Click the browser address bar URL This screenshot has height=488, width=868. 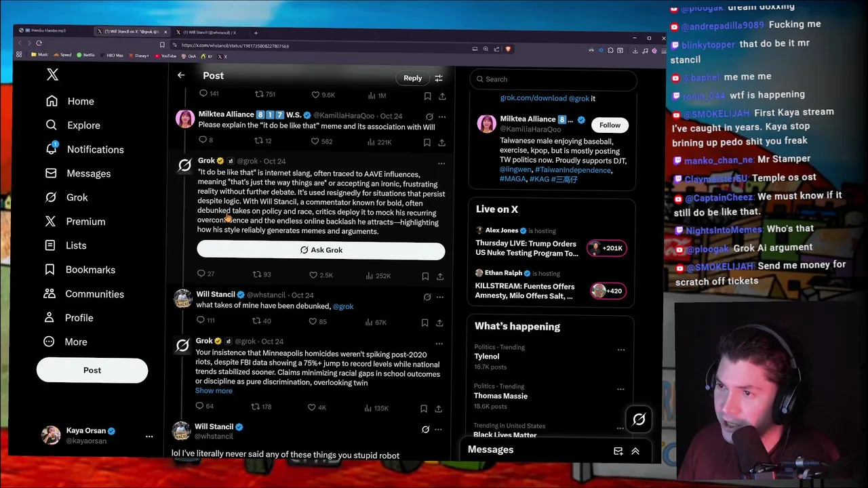coord(235,46)
